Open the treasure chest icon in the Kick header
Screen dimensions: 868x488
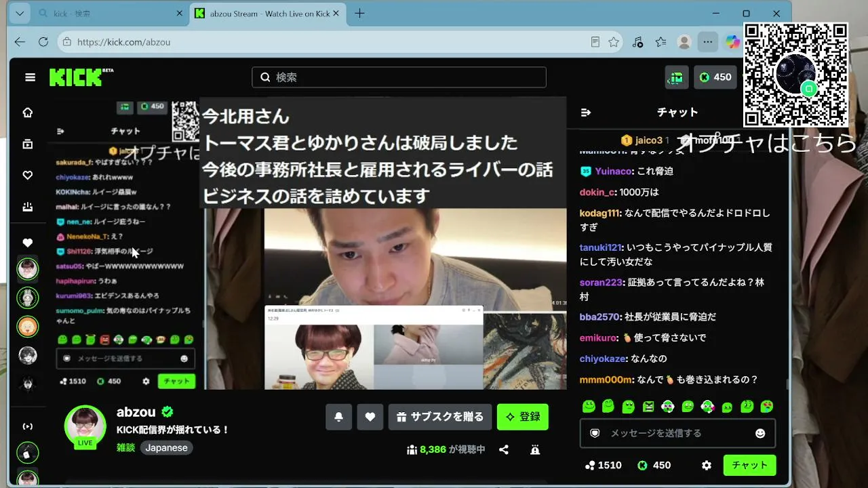pyautogui.click(x=677, y=77)
